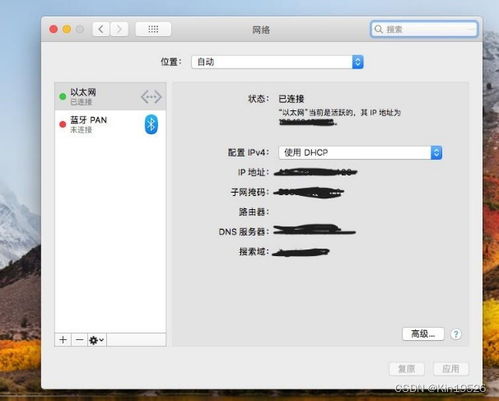The width and height of the screenshot is (499, 401).
Task: Click the 应用 apply button
Action: 451,369
